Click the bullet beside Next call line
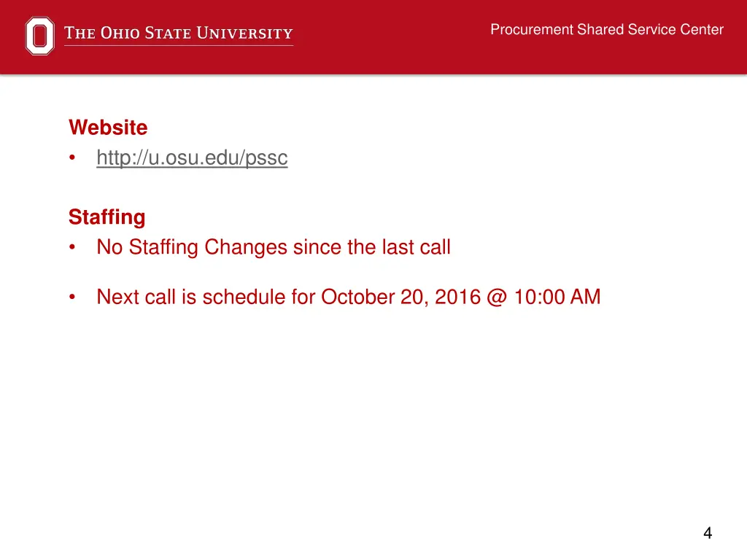Image resolution: width=747 pixels, height=560 pixels. tap(72, 297)
